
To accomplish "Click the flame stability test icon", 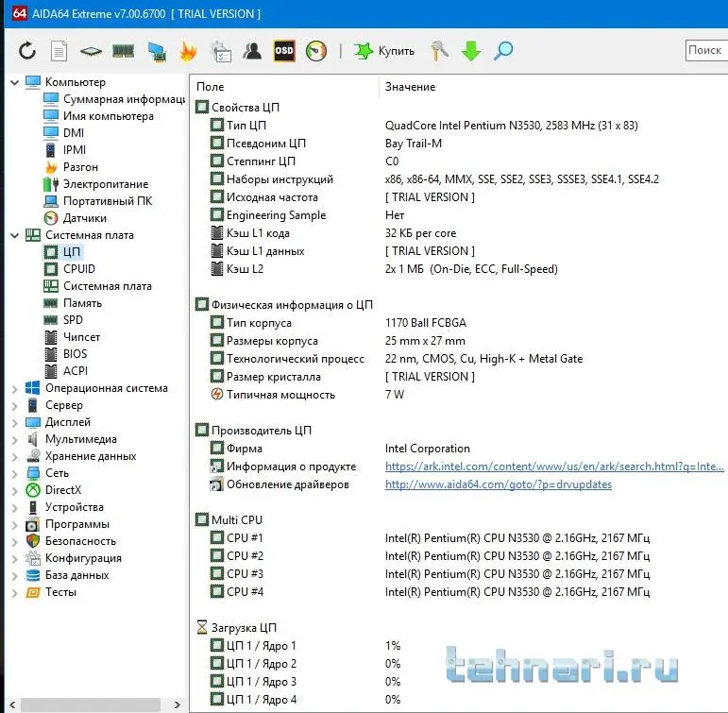I will click(x=188, y=51).
